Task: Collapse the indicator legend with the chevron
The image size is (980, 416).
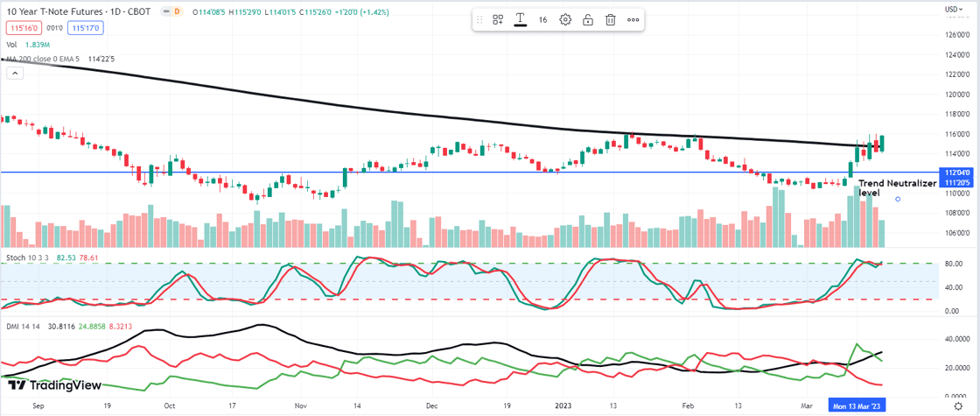Action: pos(16,74)
